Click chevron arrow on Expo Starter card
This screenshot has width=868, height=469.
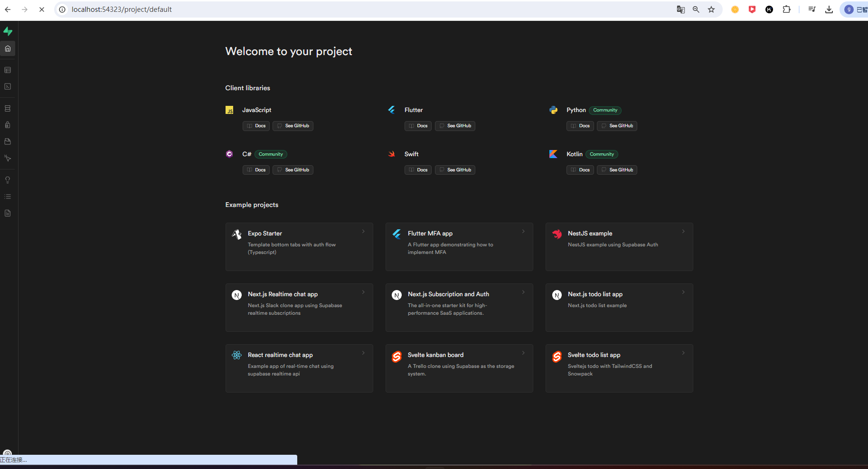coord(363,232)
